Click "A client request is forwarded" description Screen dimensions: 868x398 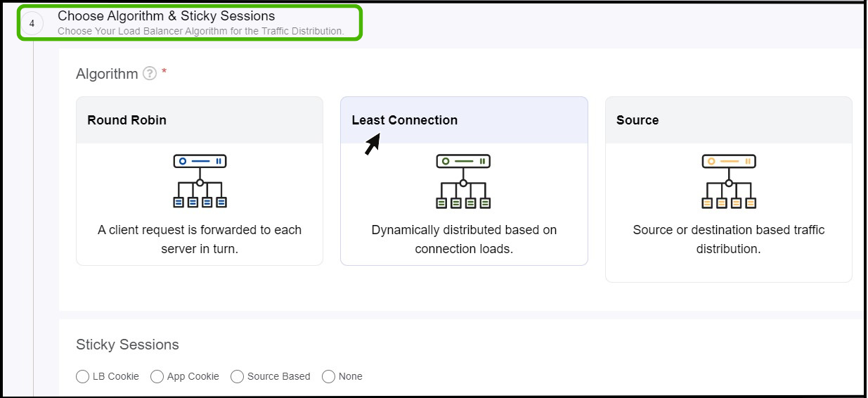click(x=200, y=239)
